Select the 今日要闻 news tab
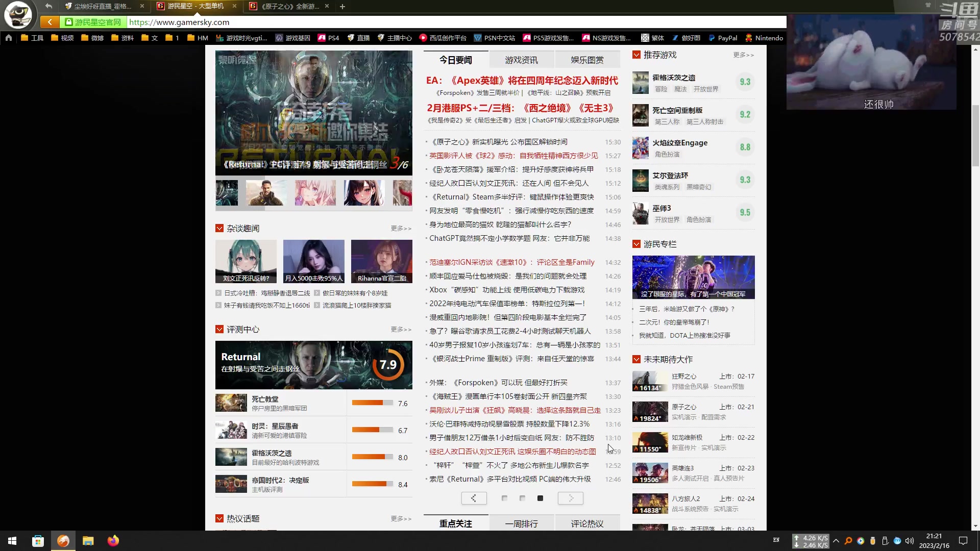The width and height of the screenshot is (980, 551). pos(456,60)
